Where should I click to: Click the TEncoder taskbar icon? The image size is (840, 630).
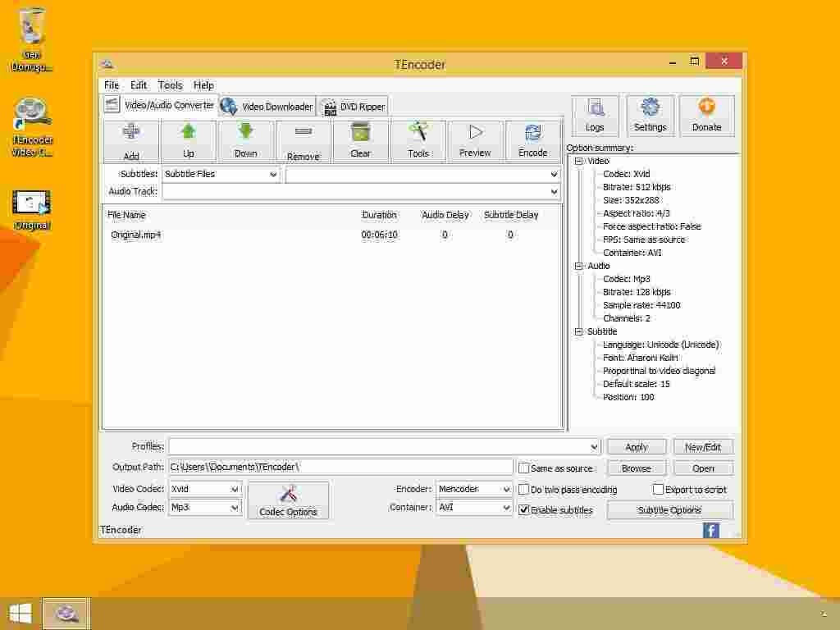[x=66, y=614]
